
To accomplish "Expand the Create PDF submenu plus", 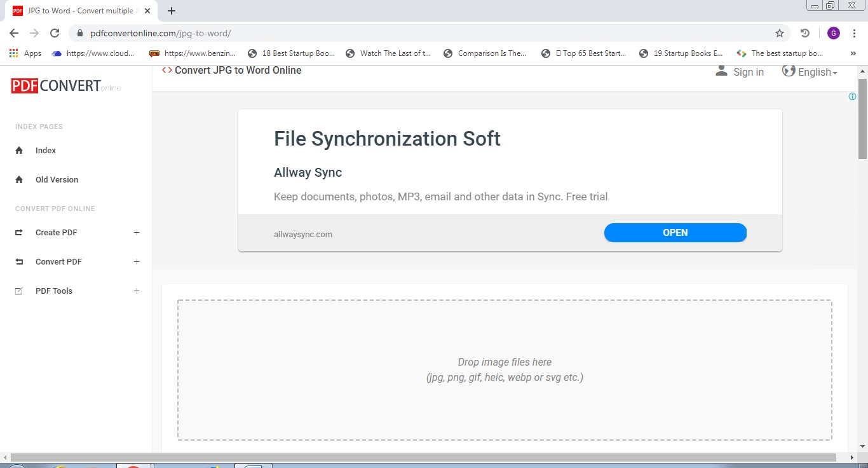I will coord(137,233).
